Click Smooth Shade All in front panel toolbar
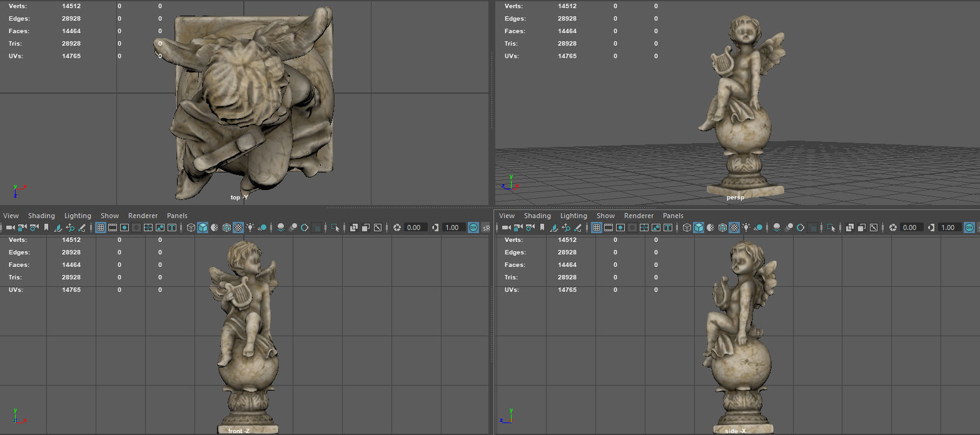 [203, 227]
